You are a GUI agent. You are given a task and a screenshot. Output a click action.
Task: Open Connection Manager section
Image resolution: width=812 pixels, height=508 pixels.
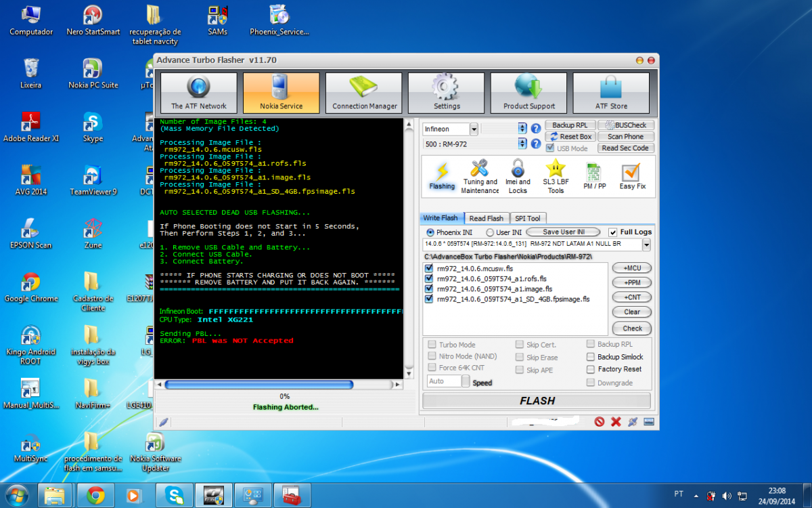[x=364, y=93]
